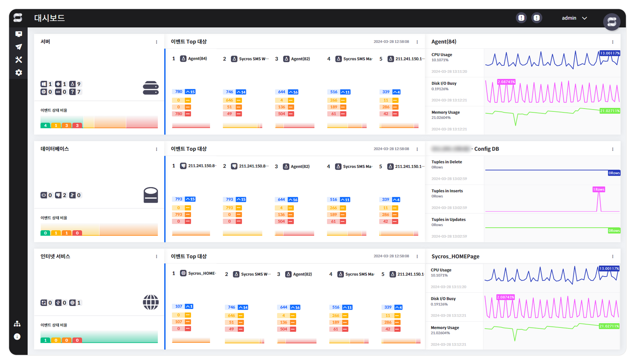Open the Config DB panel kebab menu
The image size is (635, 364).
tap(612, 149)
